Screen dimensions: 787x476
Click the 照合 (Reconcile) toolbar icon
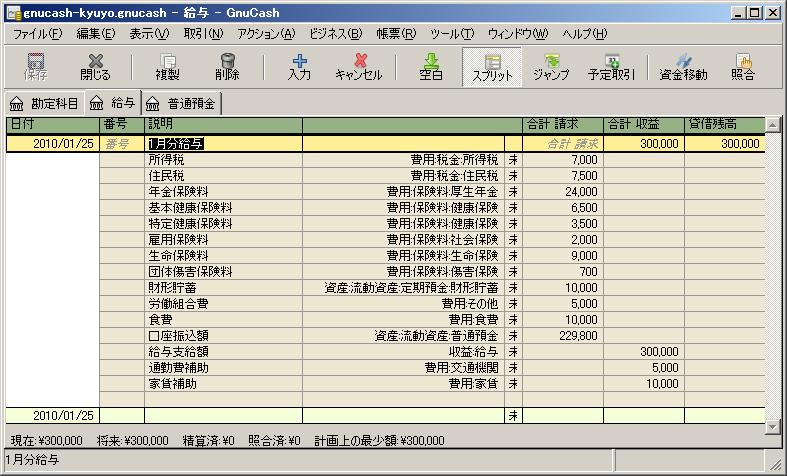click(743, 66)
